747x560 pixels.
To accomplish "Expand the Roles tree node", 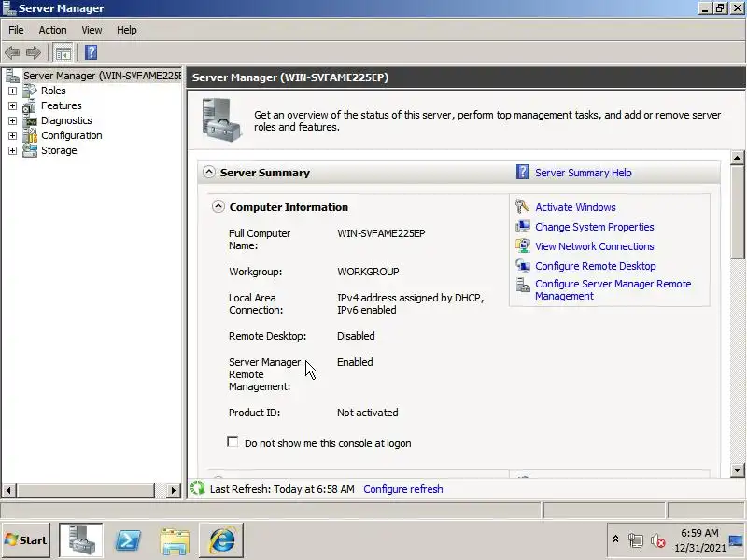I will click(12, 91).
